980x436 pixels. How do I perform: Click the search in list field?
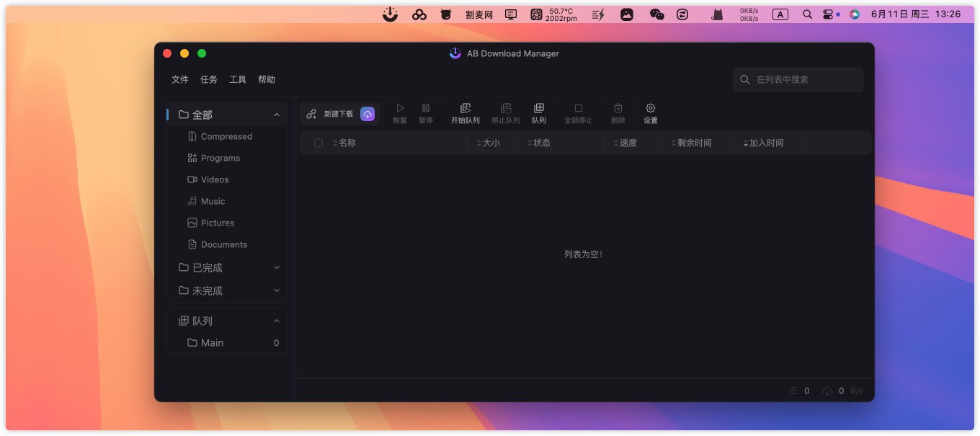798,79
